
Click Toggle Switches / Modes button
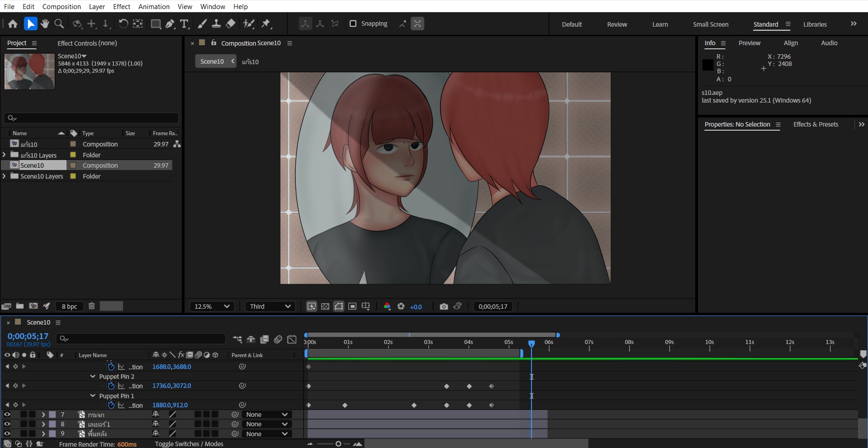coord(189,444)
